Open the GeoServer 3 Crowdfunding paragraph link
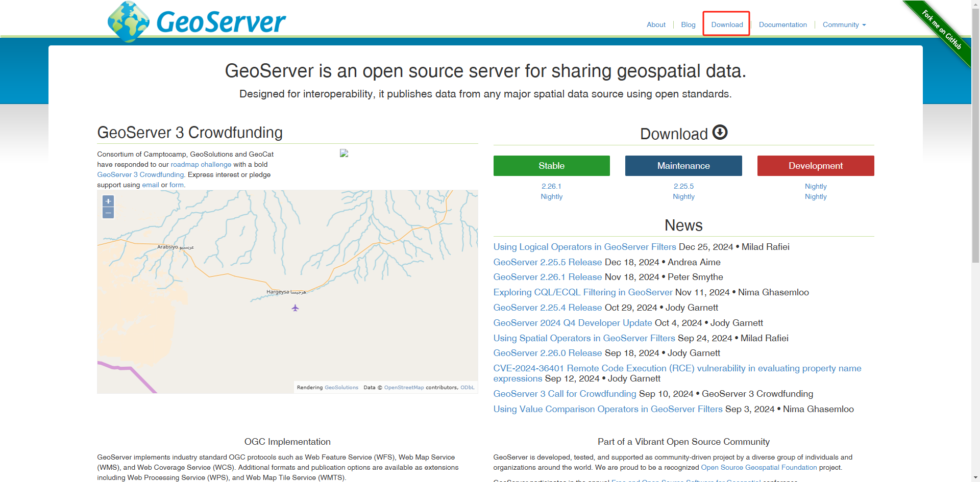The height and width of the screenshot is (482, 980). click(140, 174)
